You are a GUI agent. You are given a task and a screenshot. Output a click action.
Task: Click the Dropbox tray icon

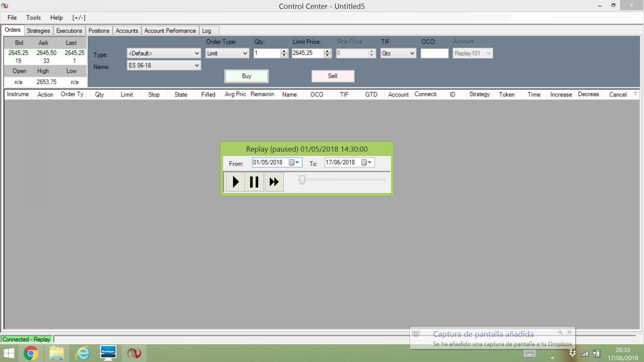(572, 353)
